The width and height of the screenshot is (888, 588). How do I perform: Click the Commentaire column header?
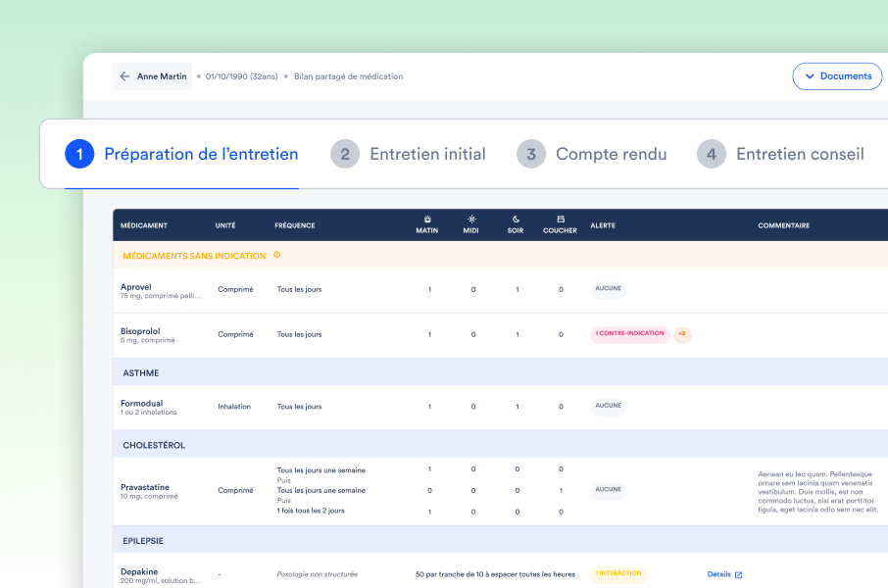click(784, 225)
